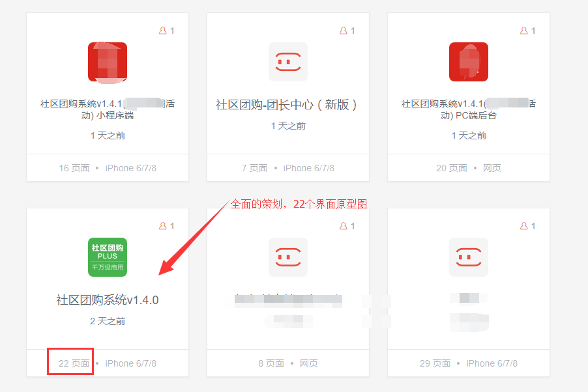This screenshot has height=392, width=588.
Task: Click 网页 on the 20 页面 card
Action: pyautogui.click(x=492, y=168)
